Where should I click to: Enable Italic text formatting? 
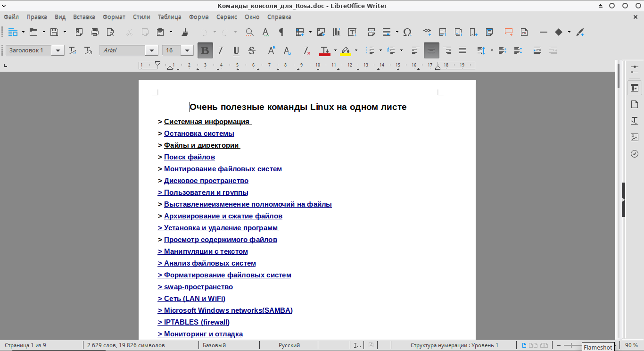click(x=221, y=50)
